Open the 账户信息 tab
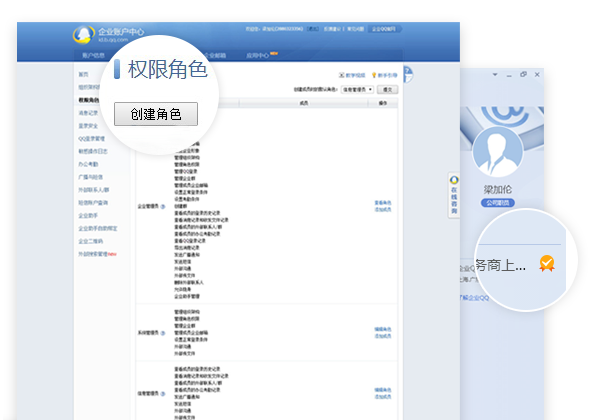This screenshot has height=420, width=592. (93, 56)
